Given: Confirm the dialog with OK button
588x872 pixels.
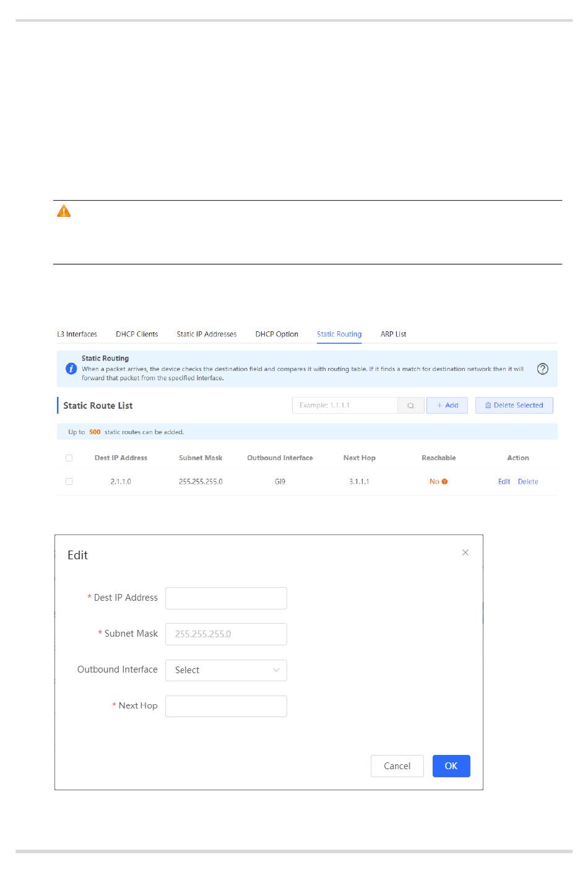Looking at the screenshot, I should point(451,766).
